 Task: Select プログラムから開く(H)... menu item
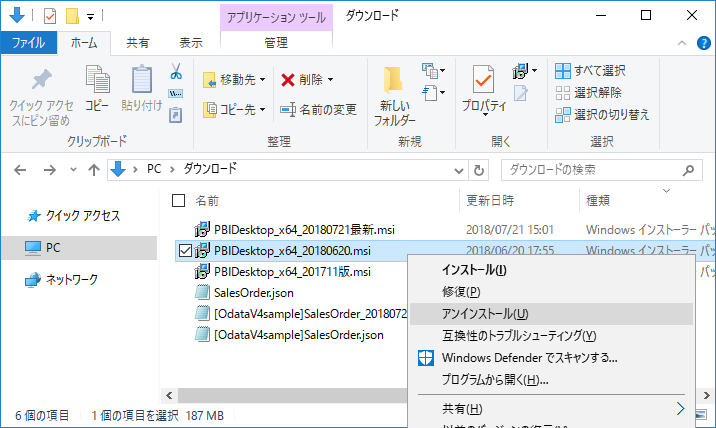551,380
